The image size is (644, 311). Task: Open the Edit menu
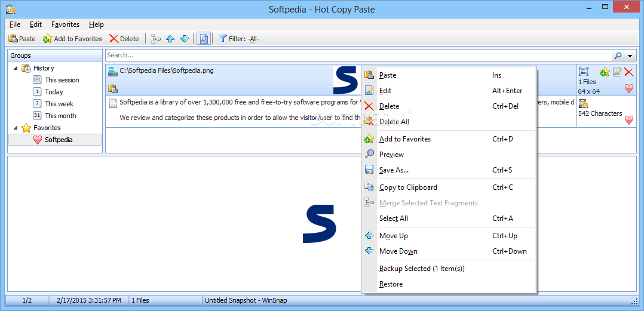36,24
